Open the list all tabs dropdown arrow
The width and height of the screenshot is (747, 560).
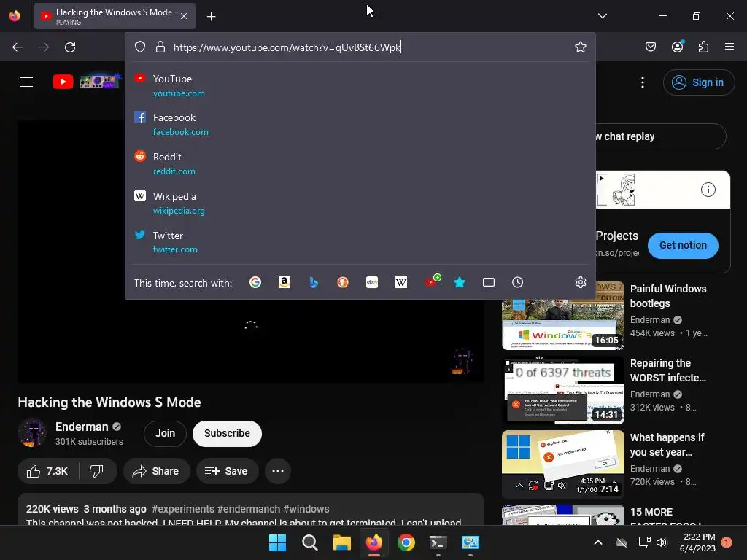point(602,16)
